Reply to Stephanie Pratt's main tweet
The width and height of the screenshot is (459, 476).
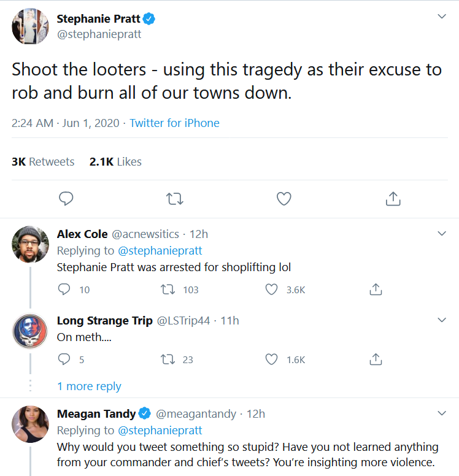(66, 199)
